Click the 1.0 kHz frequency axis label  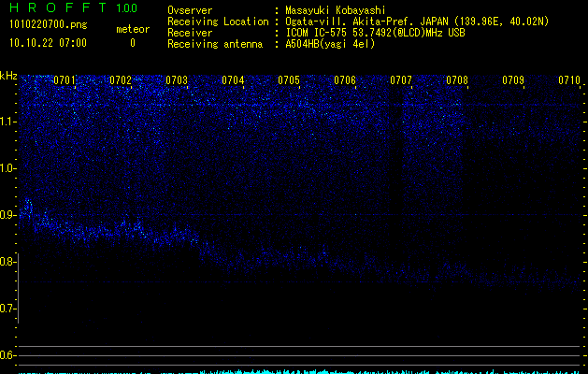(x=8, y=168)
